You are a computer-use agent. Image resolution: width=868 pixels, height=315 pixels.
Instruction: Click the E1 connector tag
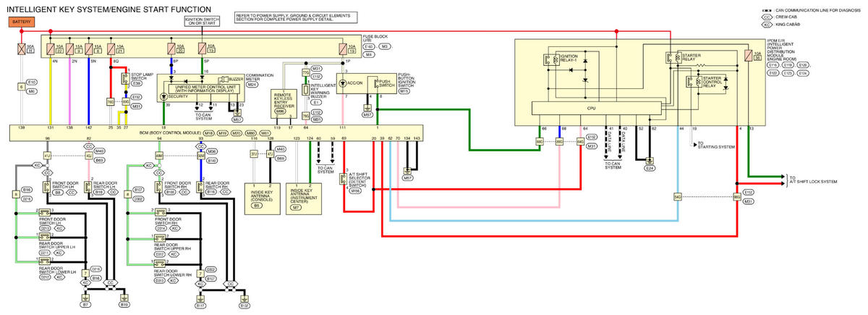[x=317, y=103]
